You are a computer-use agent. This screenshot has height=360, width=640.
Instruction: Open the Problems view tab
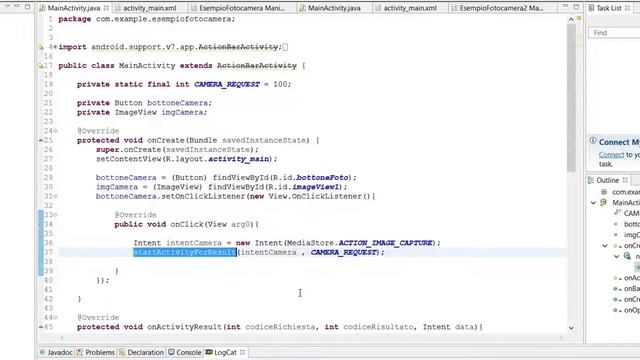96,352
